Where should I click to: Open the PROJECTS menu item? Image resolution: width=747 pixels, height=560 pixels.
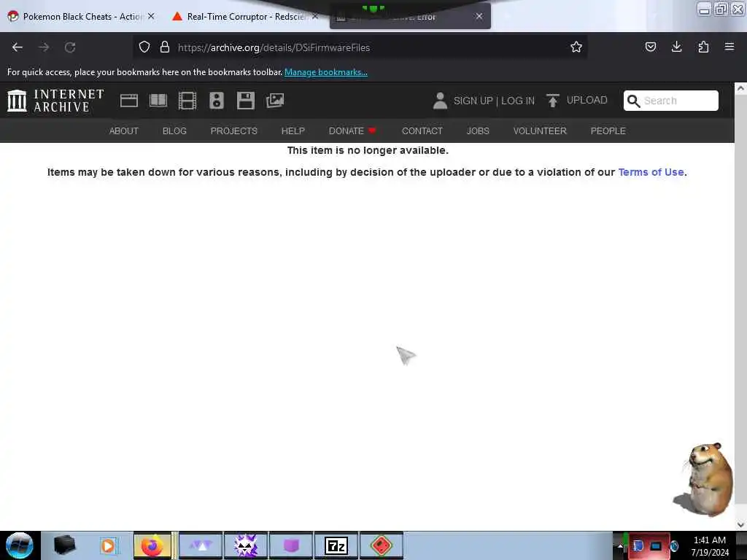coord(234,131)
